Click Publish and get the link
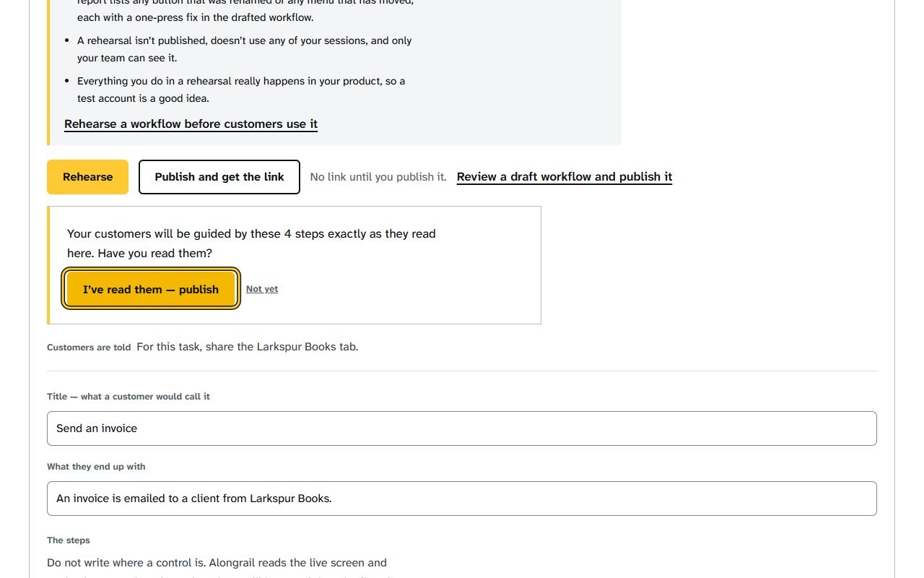The width and height of the screenshot is (924, 578). tap(219, 177)
